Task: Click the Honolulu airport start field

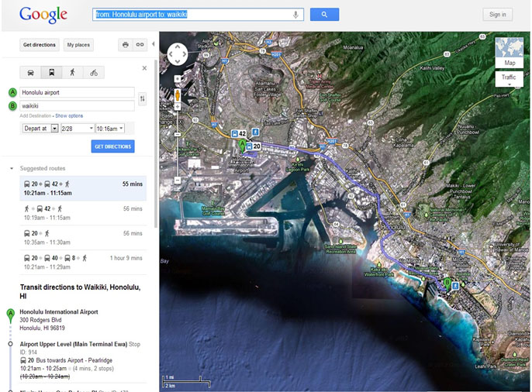Action: (77, 92)
